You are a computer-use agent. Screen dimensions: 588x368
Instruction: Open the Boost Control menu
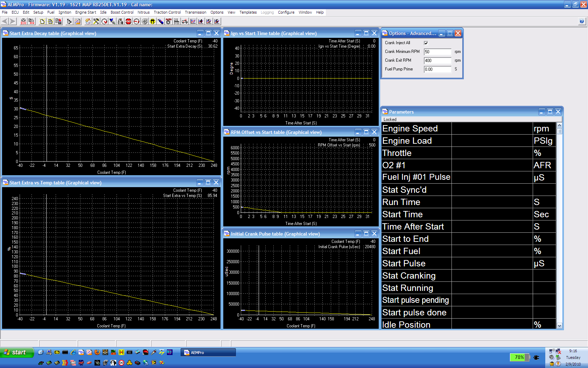122,12
